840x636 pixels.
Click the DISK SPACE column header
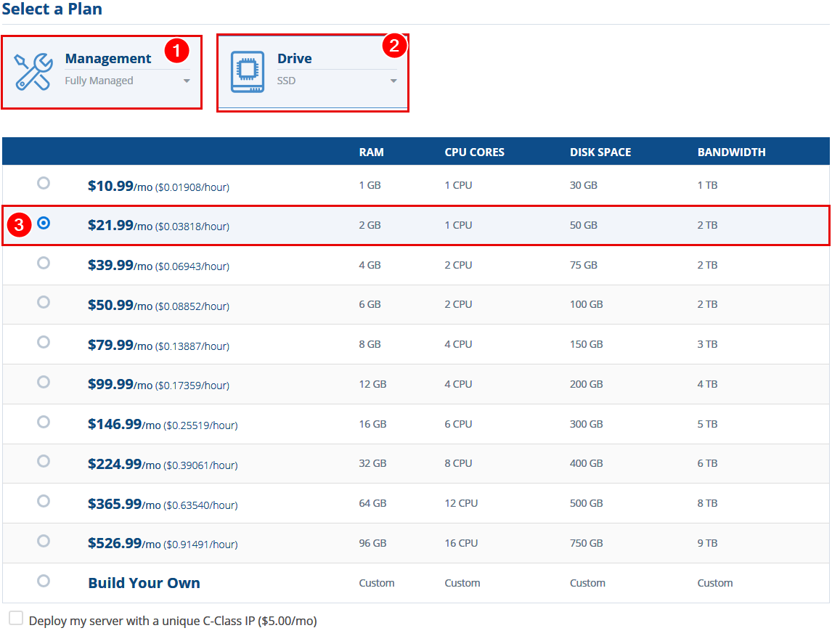pos(600,152)
